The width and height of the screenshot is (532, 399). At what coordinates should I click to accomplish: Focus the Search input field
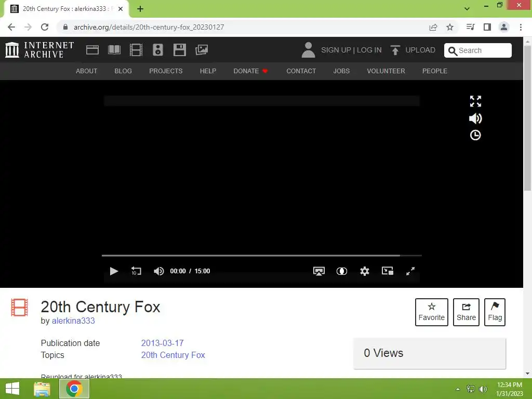478,50
